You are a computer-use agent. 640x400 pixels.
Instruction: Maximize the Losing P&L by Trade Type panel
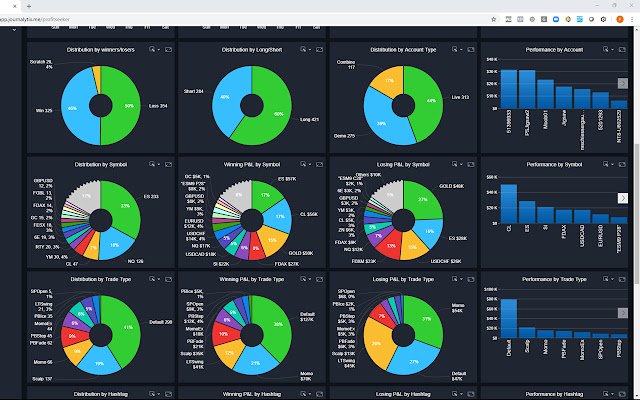pos(471,279)
